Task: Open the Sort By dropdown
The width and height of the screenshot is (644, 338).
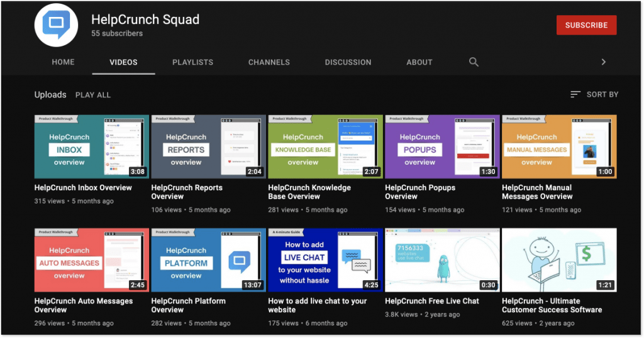Action: 594,94
